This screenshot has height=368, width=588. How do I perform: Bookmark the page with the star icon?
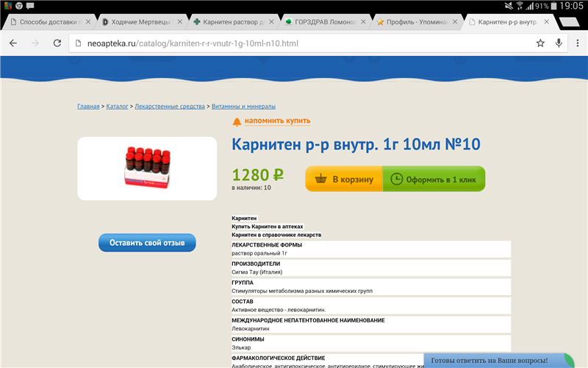(540, 43)
